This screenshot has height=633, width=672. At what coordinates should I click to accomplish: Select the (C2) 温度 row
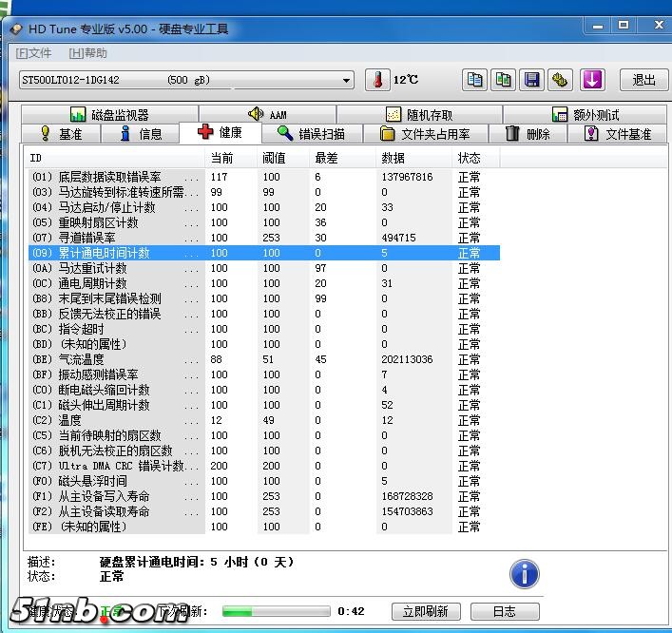264,420
